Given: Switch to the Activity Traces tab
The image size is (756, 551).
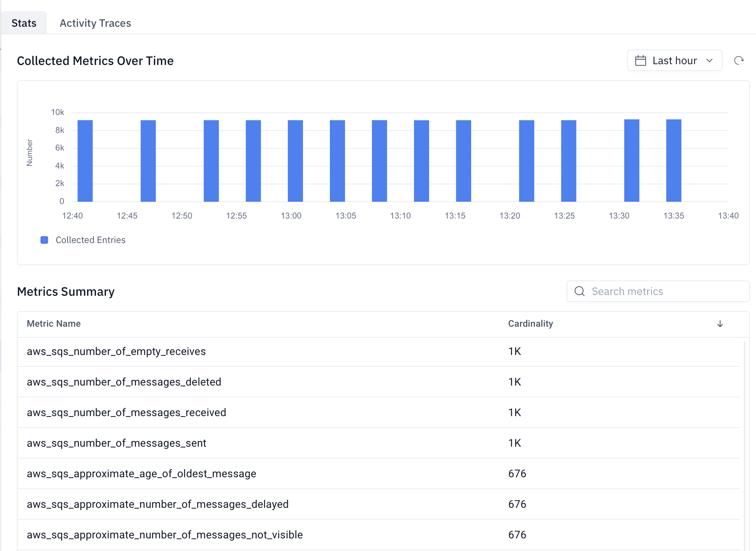Looking at the screenshot, I should 95,23.
